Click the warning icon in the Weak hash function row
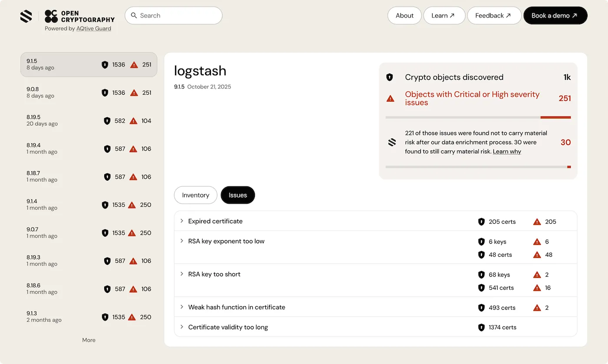608x364 pixels. [x=537, y=308]
